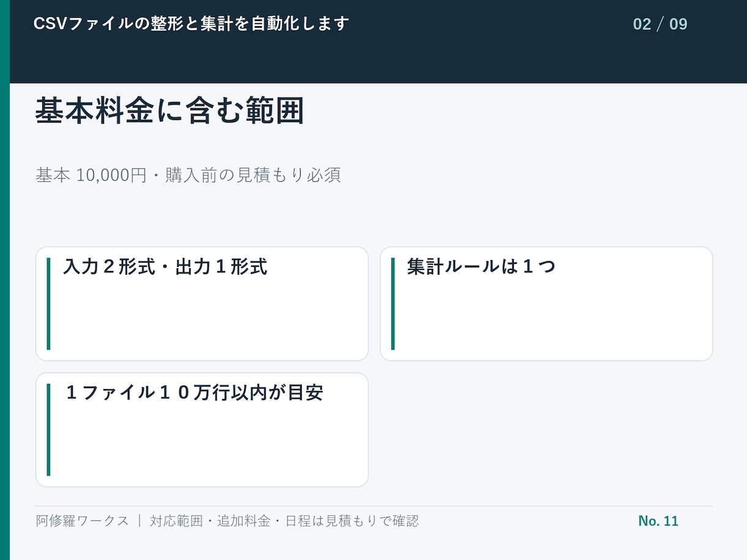Image resolution: width=747 pixels, height=560 pixels.
Task: Open the card 入力２形式・出力１形式
Action: 202,304
